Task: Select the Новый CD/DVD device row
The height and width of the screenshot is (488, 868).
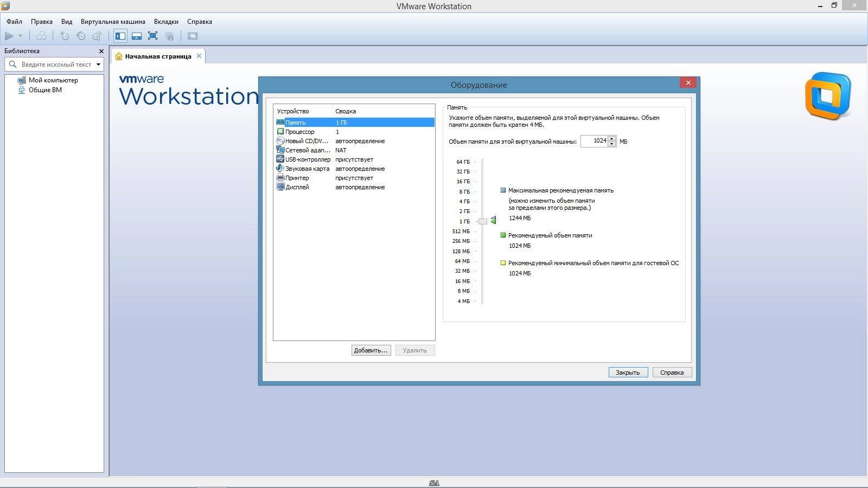Action: [355, 141]
